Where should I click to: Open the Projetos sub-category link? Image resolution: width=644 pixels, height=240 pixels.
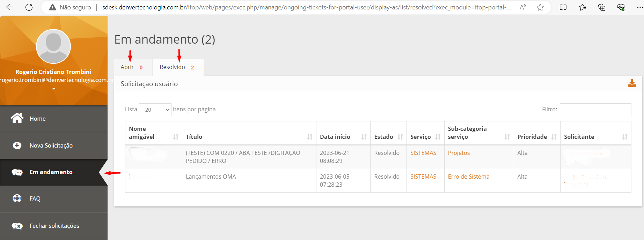(x=459, y=153)
